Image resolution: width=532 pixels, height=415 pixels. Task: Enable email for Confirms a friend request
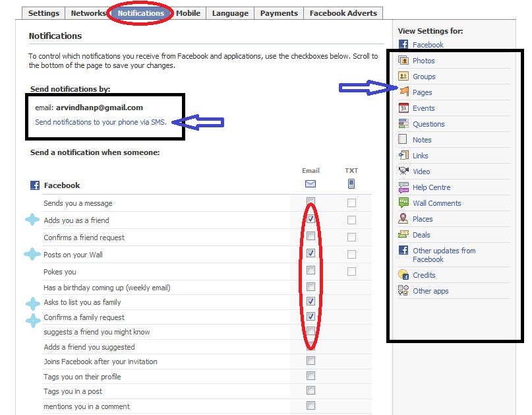(310, 236)
